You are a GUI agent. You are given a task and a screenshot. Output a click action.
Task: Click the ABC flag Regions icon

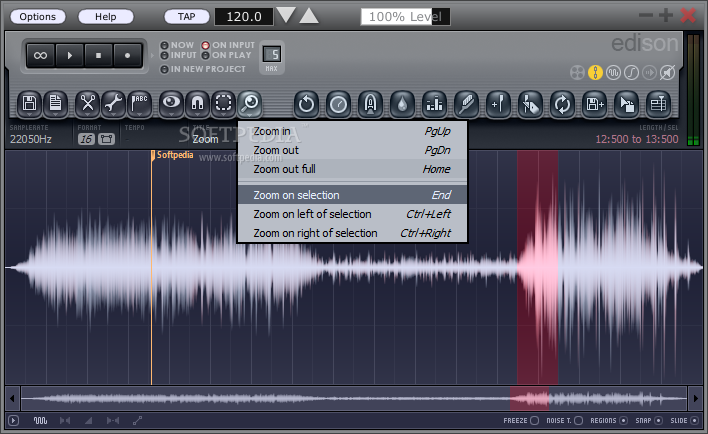click(x=139, y=104)
